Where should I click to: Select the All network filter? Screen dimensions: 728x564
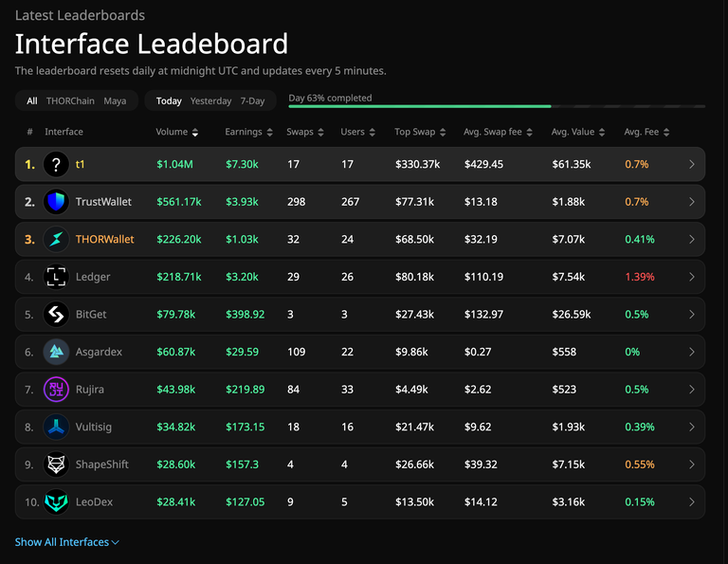pos(32,101)
